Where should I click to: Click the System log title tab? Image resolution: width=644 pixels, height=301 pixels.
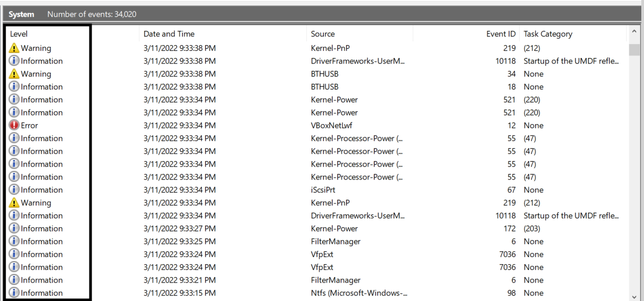click(x=21, y=14)
